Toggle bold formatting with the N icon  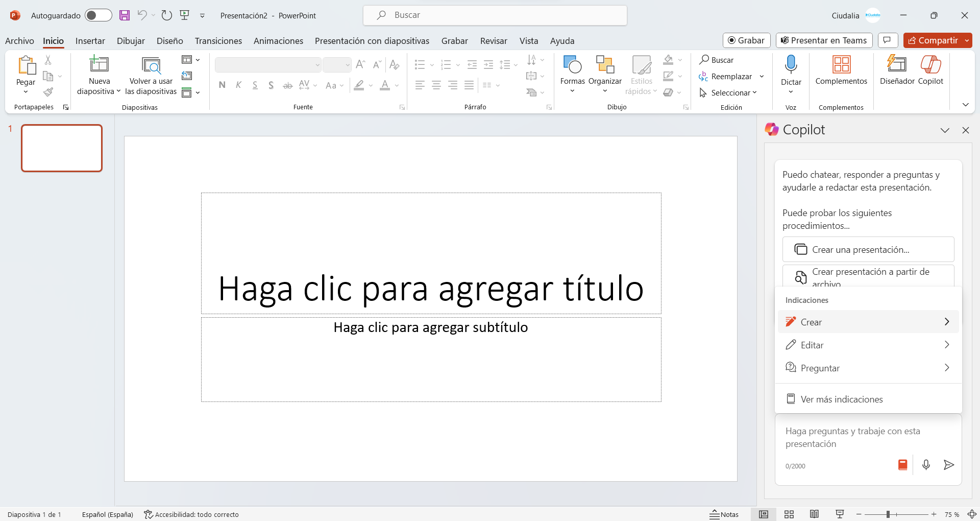click(x=222, y=85)
